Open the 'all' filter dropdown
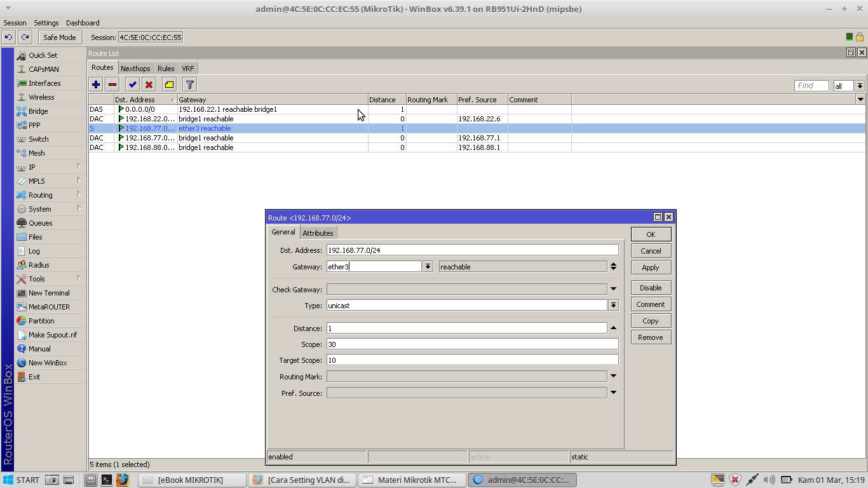This screenshot has height=488, width=868. (x=860, y=86)
